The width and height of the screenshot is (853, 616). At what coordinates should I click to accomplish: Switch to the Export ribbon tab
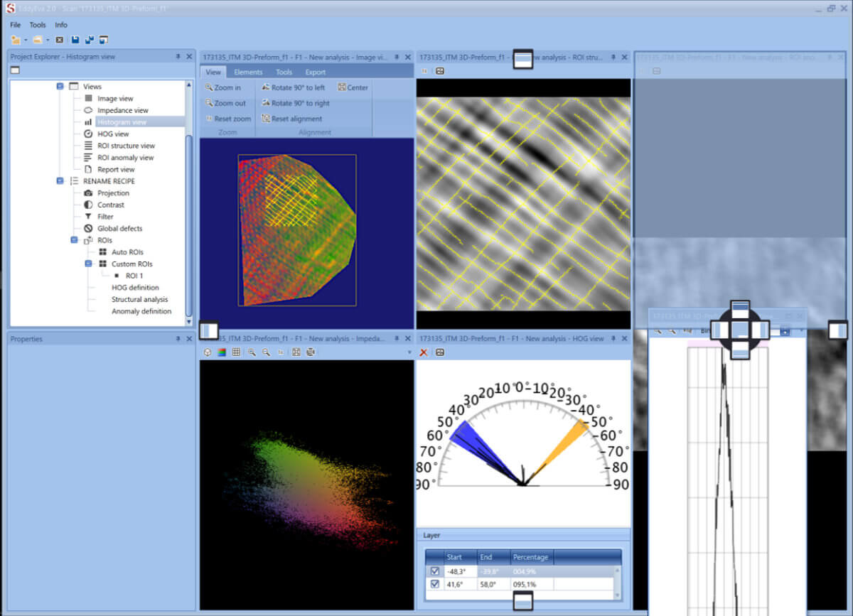click(315, 72)
